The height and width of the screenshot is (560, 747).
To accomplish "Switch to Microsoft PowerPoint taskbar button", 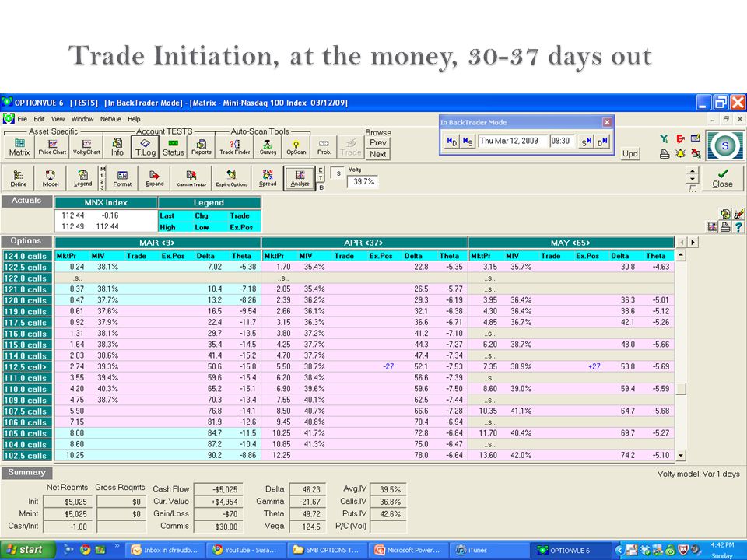I will pos(409,550).
